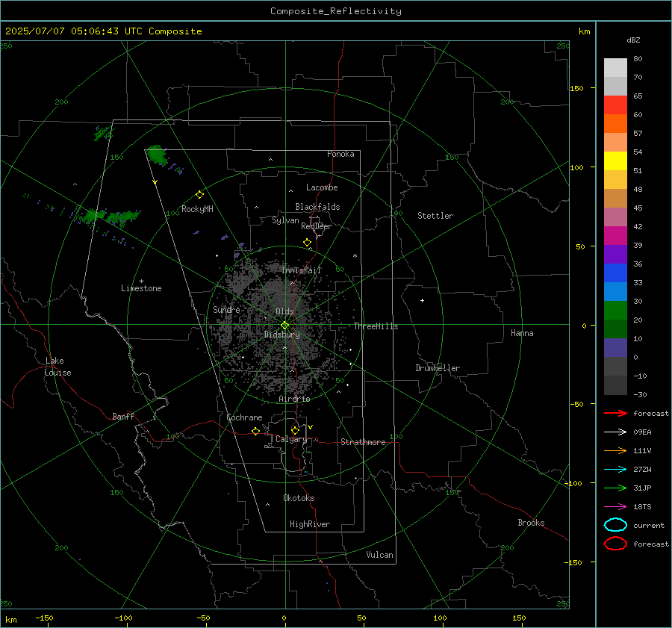Select the white 09EA arrow symbol
Viewport: 672px width, 628px height.
point(615,432)
